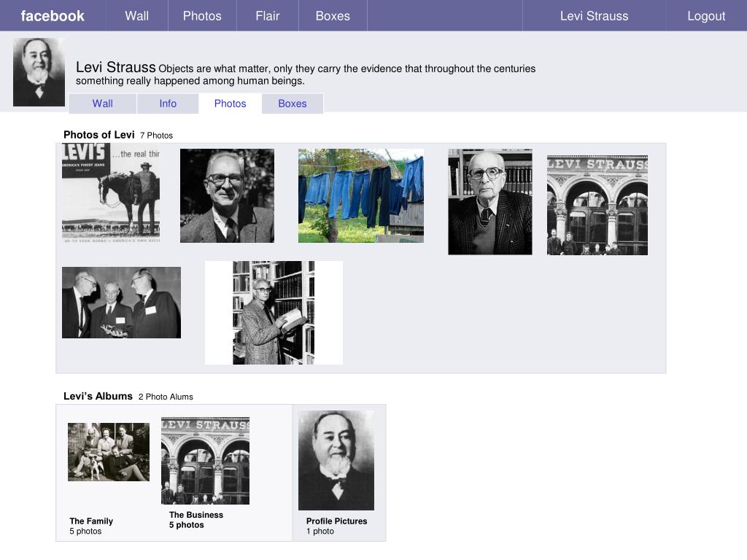
Task: Switch to the Info profile tab
Action: point(168,104)
